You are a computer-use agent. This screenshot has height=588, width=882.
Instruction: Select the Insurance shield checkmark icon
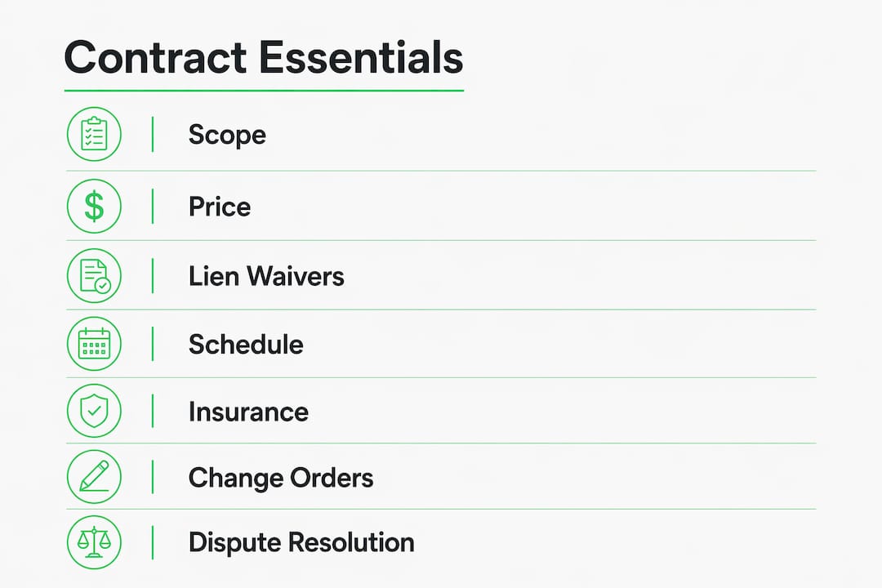[x=94, y=411]
